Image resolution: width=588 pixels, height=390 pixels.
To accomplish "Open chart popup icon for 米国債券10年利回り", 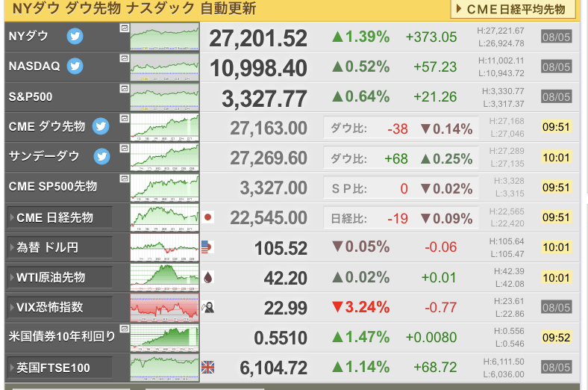I will 125,329.
